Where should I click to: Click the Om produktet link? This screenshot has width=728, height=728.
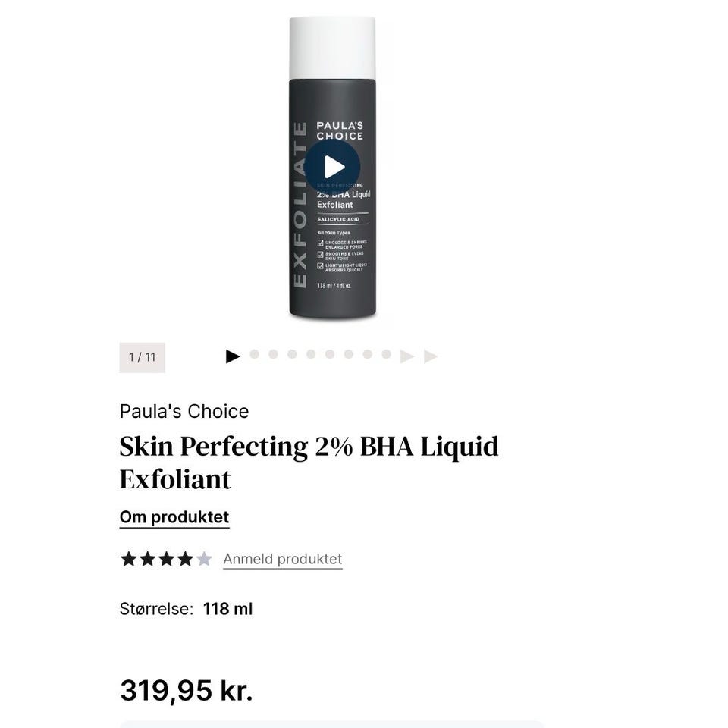[x=174, y=517]
